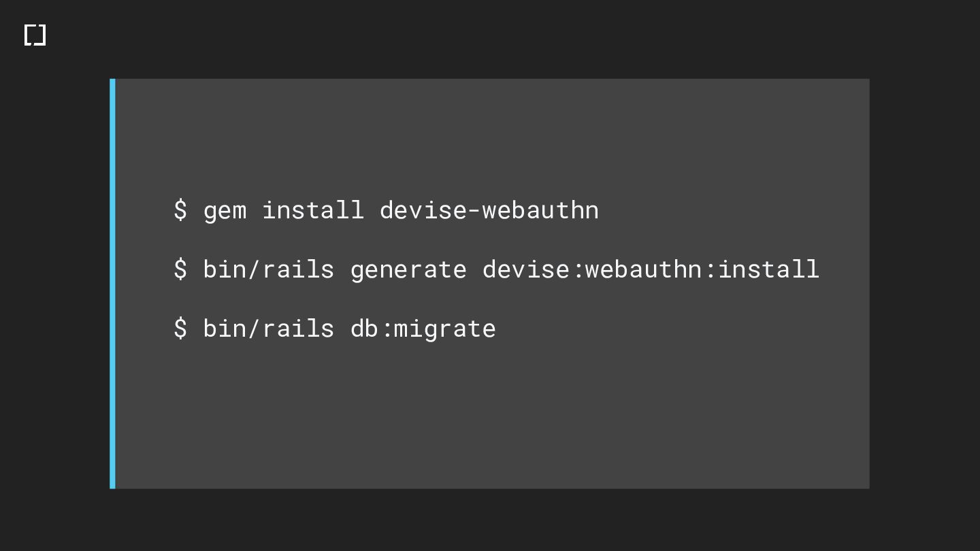Image resolution: width=980 pixels, height=551 pixels.
Task: Click the 'devise:webauthn:install' generator name
Action: (651, 269)
